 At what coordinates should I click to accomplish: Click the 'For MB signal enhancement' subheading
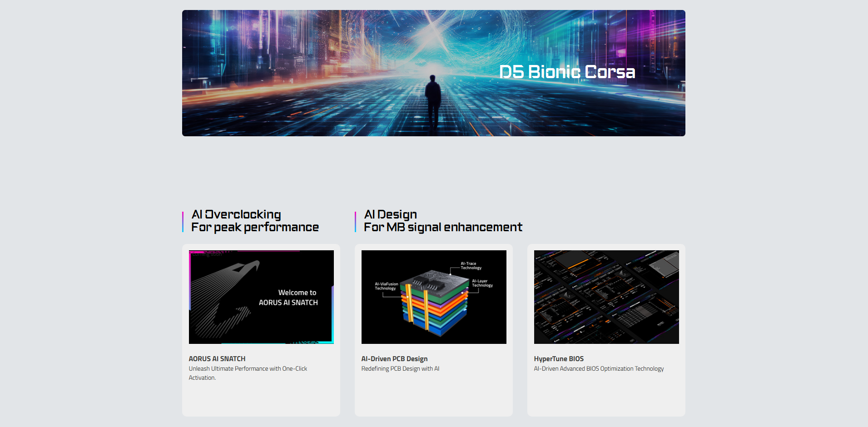click(443, 227)
